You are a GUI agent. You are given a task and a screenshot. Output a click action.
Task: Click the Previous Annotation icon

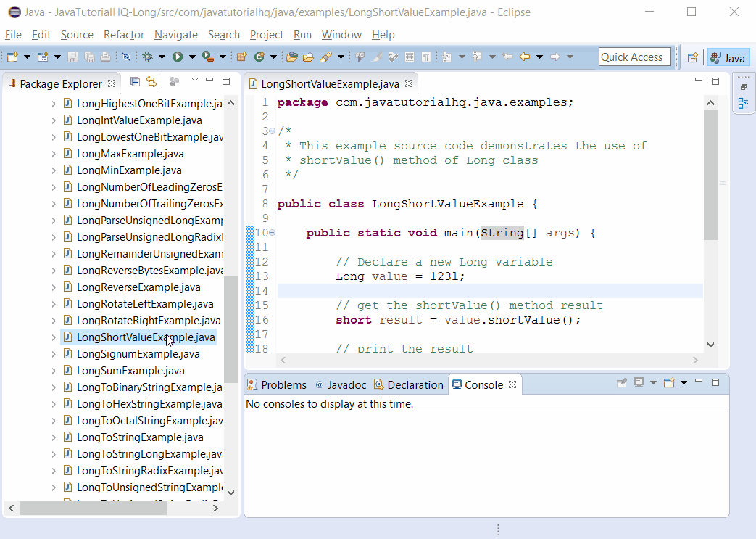477,57
